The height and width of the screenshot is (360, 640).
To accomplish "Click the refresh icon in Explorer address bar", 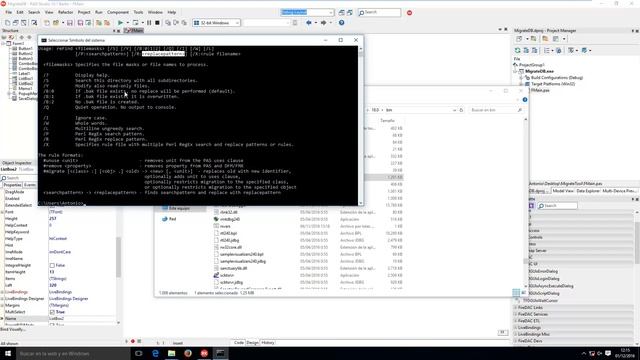I will [x=461, y=110].
